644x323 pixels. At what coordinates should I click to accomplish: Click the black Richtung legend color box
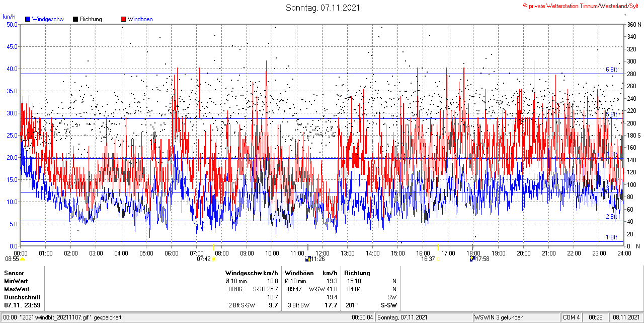point(75,19)
